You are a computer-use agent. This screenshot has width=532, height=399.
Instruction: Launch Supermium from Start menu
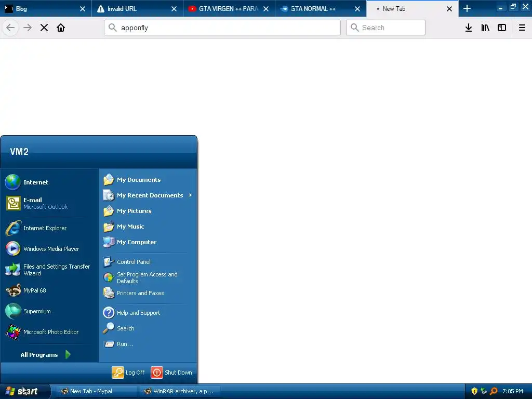pos(49,311)
